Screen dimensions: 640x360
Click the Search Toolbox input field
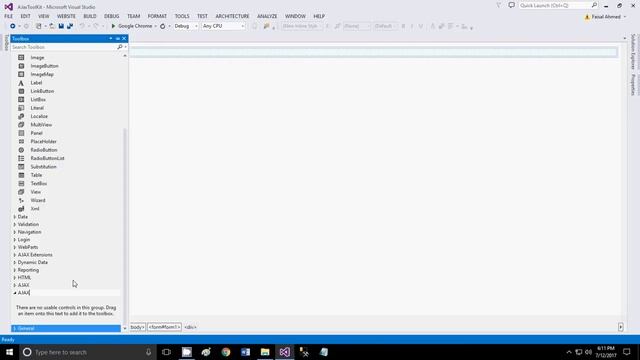click(64, 47)
